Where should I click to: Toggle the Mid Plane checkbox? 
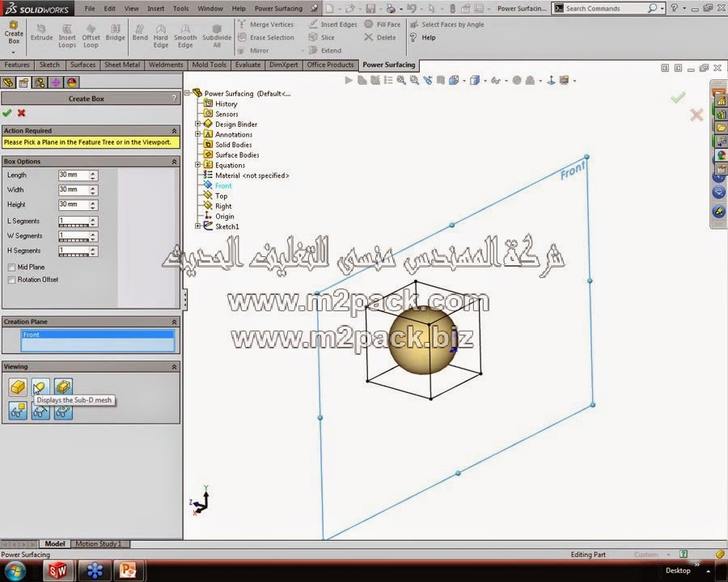click(x=11, y=268)
